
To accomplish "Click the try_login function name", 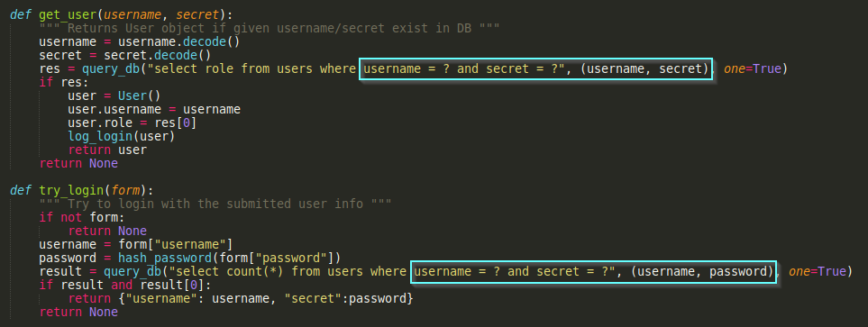I will [x=72, y=190].
